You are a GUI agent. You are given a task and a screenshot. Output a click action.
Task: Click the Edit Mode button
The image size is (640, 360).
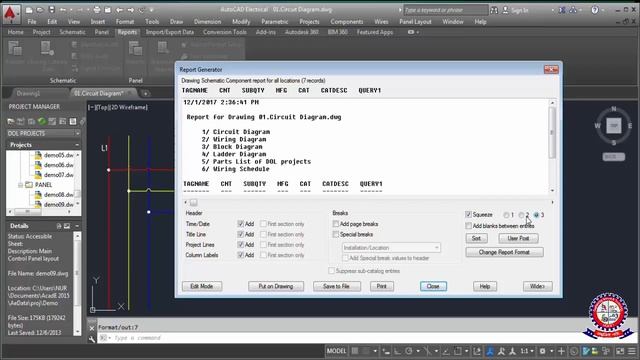[202, 286]
